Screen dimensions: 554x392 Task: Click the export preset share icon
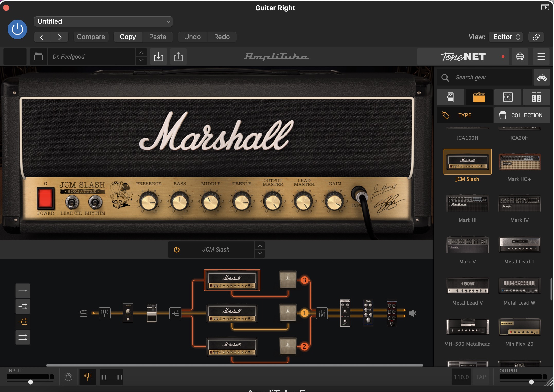pyautogui.click(x=178, y=56)
